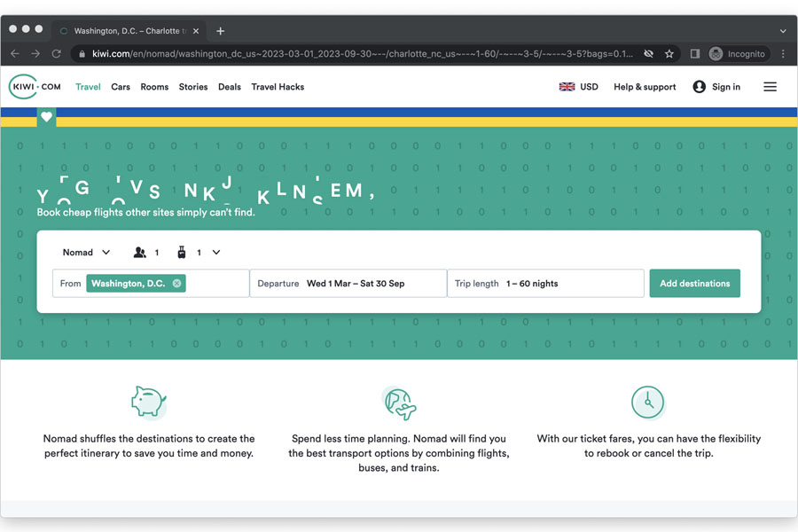
Task: Open the Stories page
Action: (x=193, y=87)
